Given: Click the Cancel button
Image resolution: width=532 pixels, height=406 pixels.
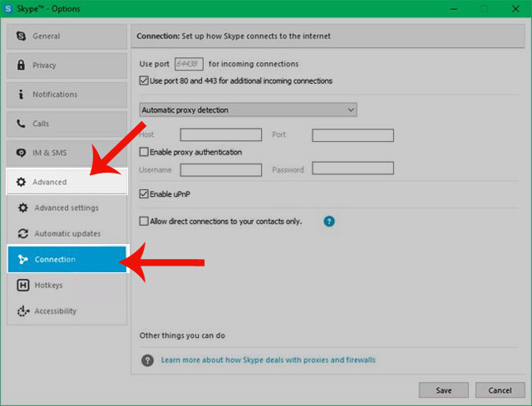Looking at the screenshot, I should [500, 390].
